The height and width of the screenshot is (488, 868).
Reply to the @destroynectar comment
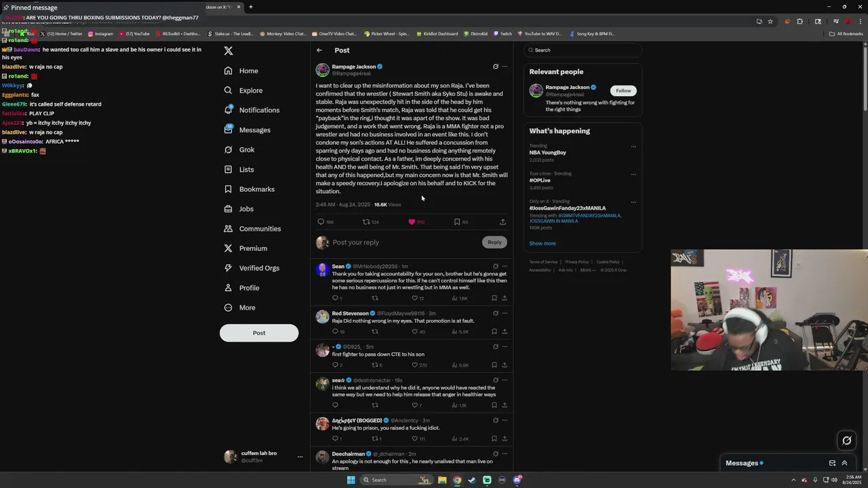coord(335,405)
